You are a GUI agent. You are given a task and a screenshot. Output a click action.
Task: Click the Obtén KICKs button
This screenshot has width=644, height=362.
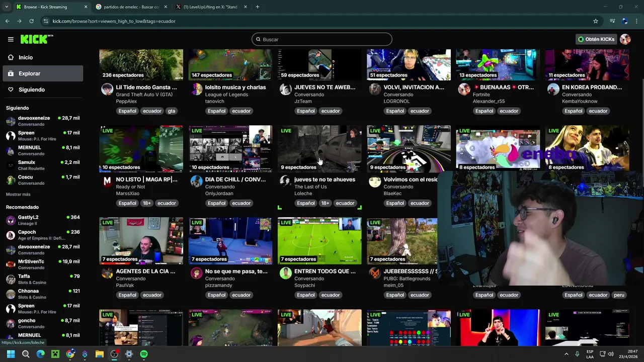click(596, 39)
